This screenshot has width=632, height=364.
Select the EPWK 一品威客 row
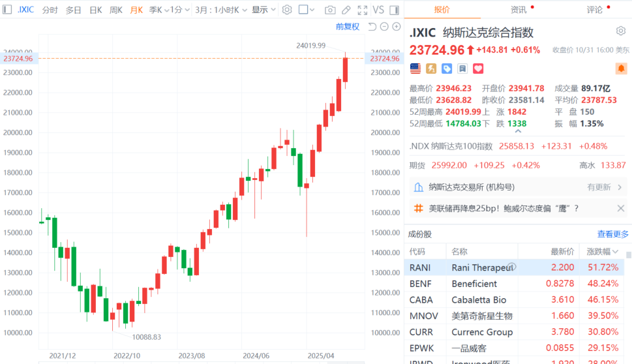tap(515, 348)
